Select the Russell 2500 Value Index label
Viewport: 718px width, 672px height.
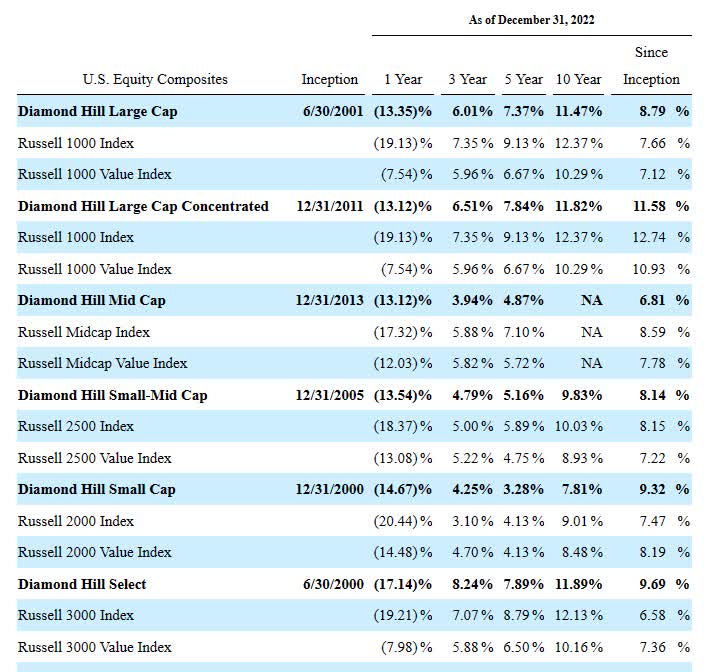[95, 458]
